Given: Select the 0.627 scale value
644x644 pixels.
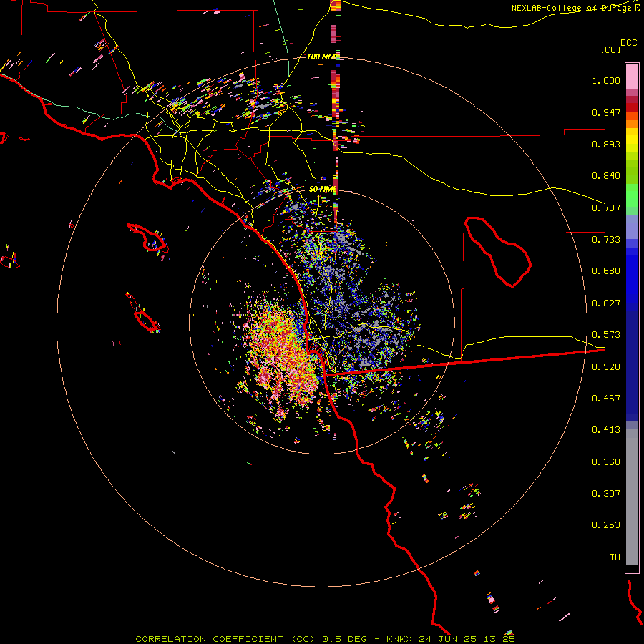Looking at the screenshot, I should [x=606, y=303].
